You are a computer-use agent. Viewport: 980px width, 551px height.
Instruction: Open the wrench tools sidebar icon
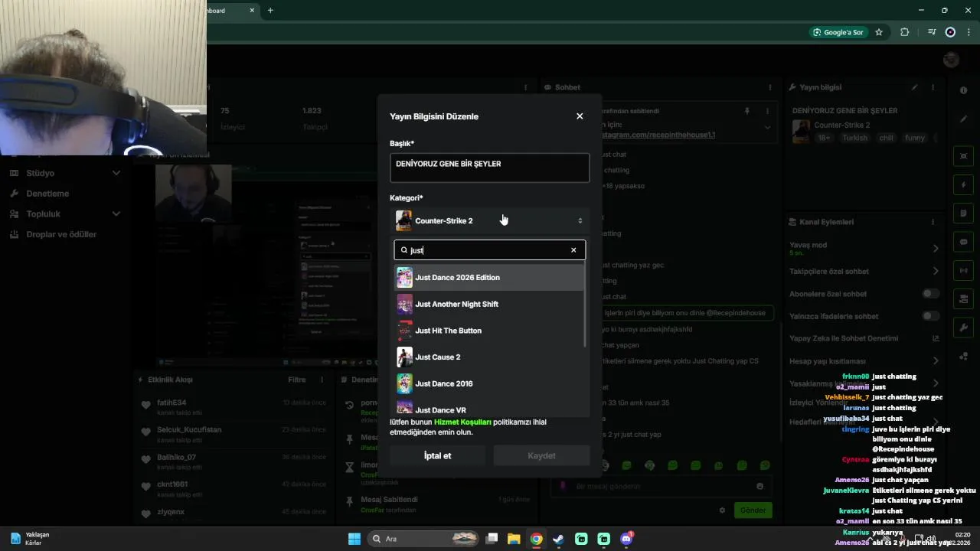[963, 328]
